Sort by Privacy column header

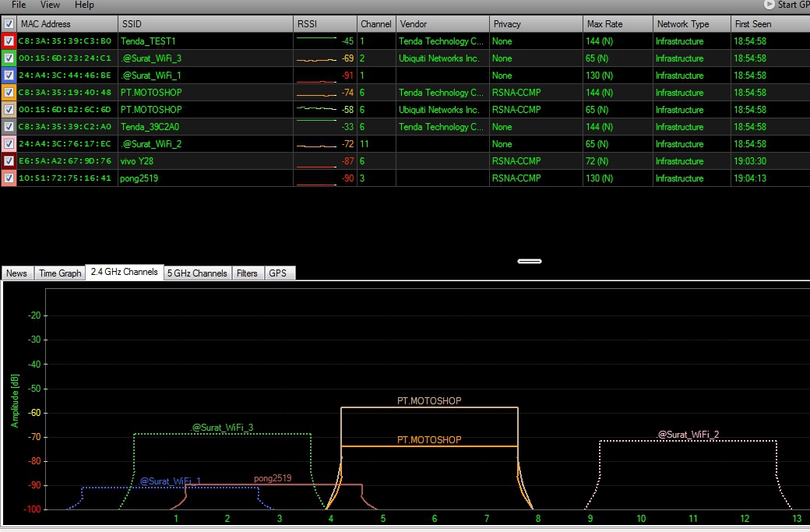coord(536,24)
